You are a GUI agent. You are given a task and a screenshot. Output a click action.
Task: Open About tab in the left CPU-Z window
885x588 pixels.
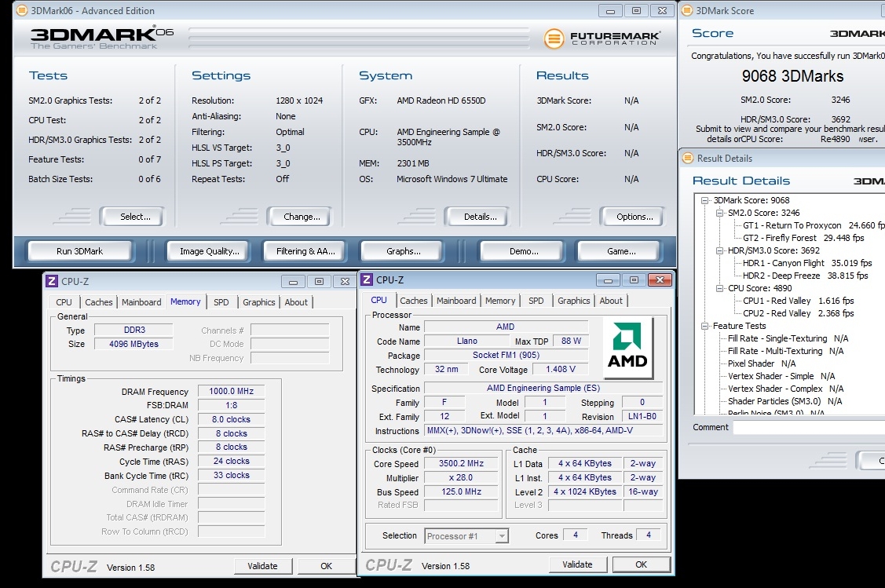[296, 302]
